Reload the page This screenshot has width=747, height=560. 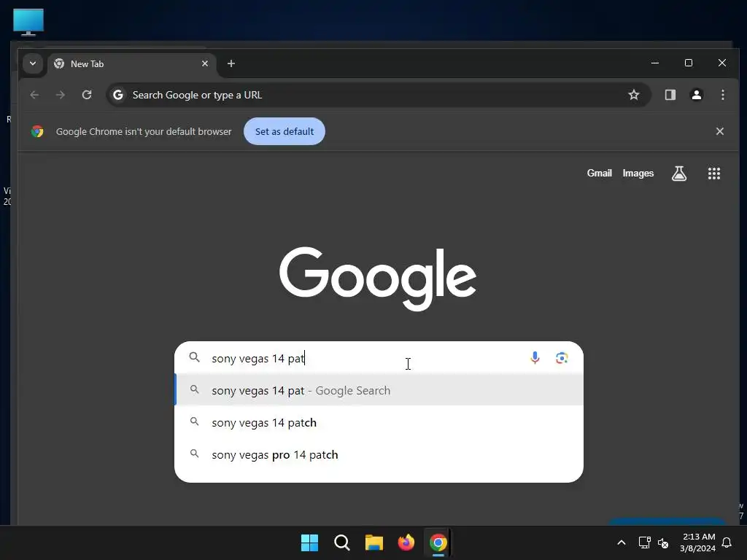(x=87, y=95)
